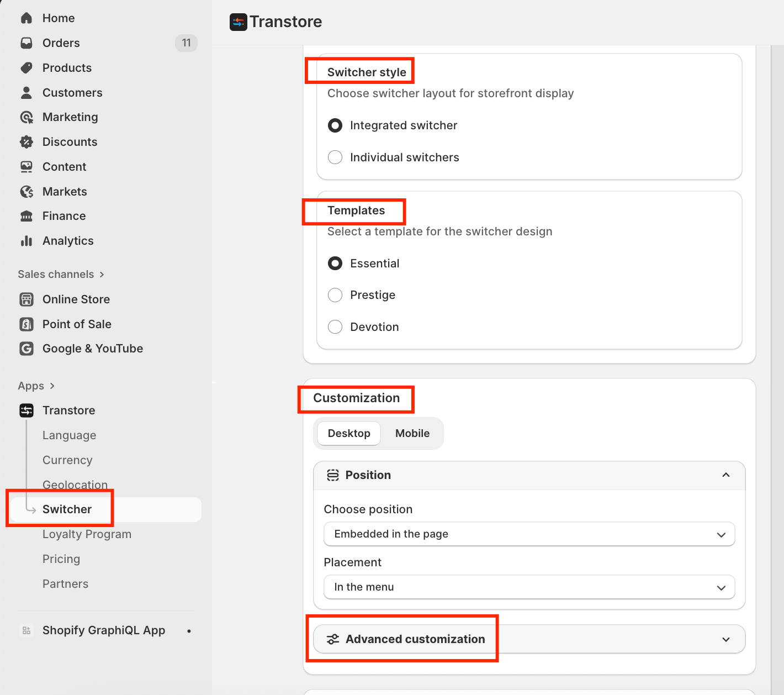This screenshot has height=695, width=784.
Task: Open Online Store channel link
Action: point(76,299)
